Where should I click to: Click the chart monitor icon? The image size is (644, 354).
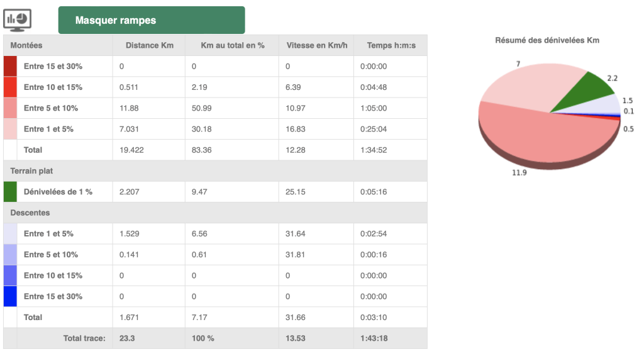(18, 20)
